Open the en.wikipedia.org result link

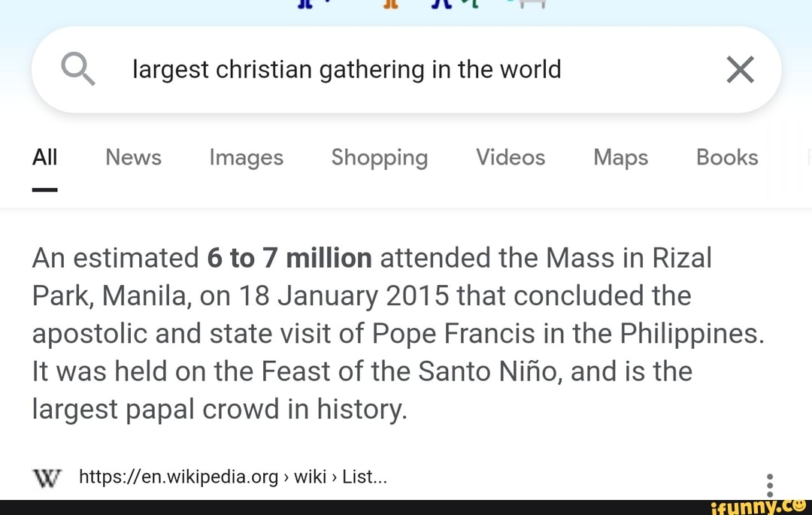[178, 477]
